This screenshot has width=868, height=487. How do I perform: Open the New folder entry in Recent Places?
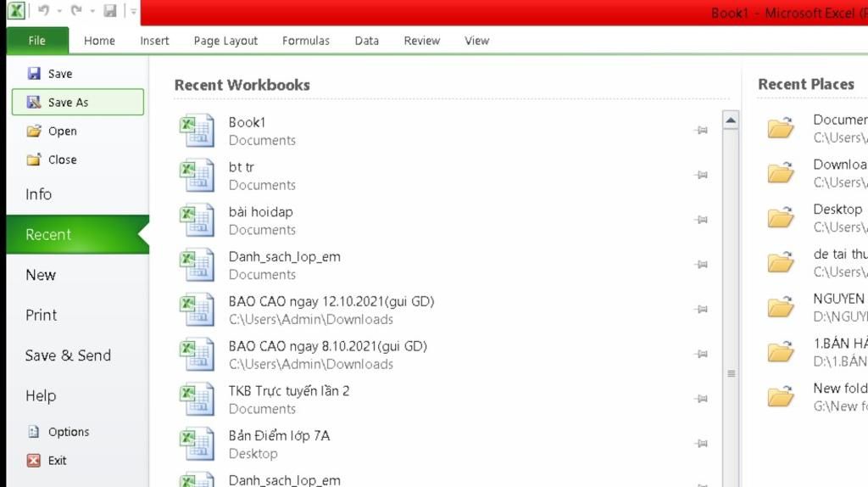tap(813, 397)
